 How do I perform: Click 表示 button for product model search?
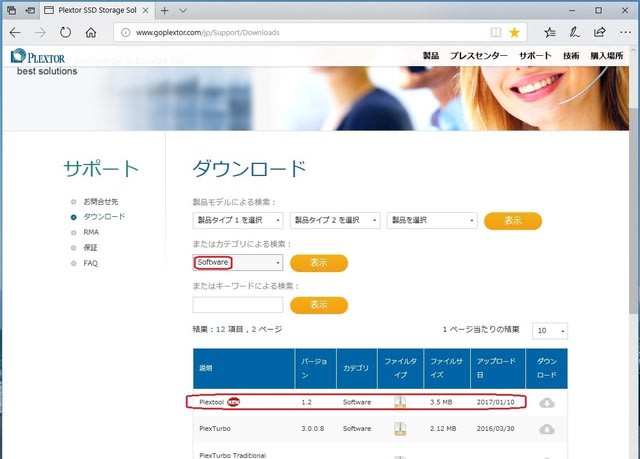click(513, 221)
